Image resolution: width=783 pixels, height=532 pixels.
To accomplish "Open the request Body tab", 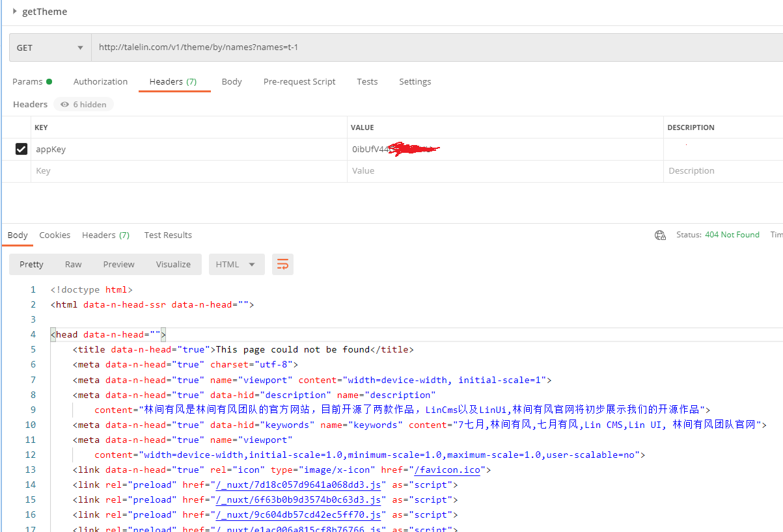I will coord(232,81).
